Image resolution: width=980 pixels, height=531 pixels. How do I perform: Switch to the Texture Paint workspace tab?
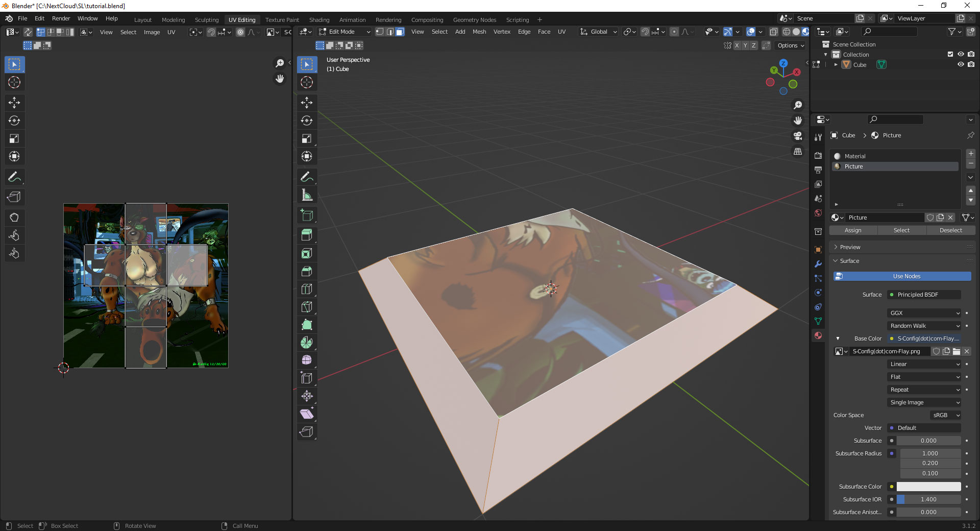click(282, 20)
